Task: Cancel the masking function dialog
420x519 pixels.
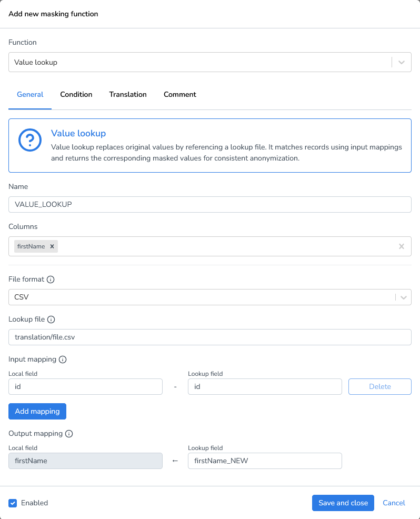Action: 394,503
